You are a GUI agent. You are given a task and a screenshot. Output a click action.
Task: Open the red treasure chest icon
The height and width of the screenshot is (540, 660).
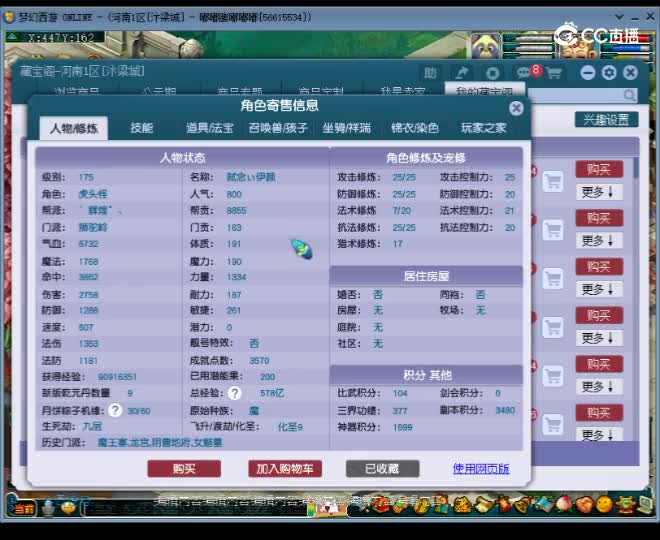tap(382, 503)
